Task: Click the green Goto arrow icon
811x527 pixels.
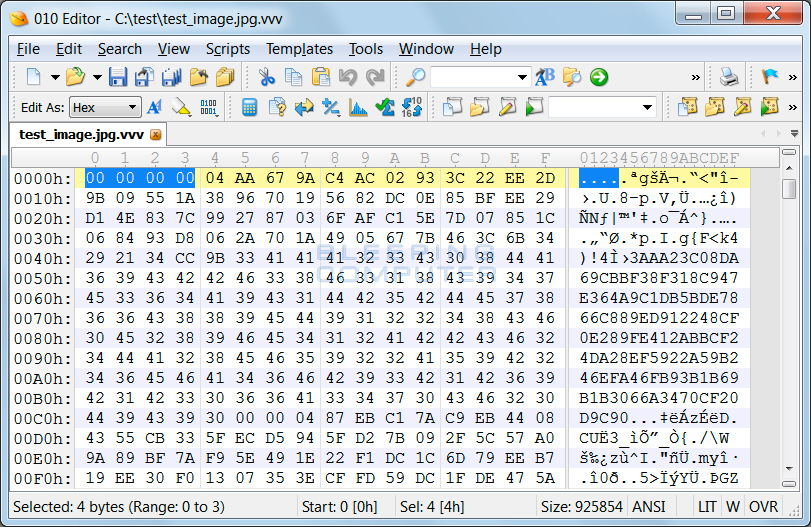Action: click(x=599, y=77)
